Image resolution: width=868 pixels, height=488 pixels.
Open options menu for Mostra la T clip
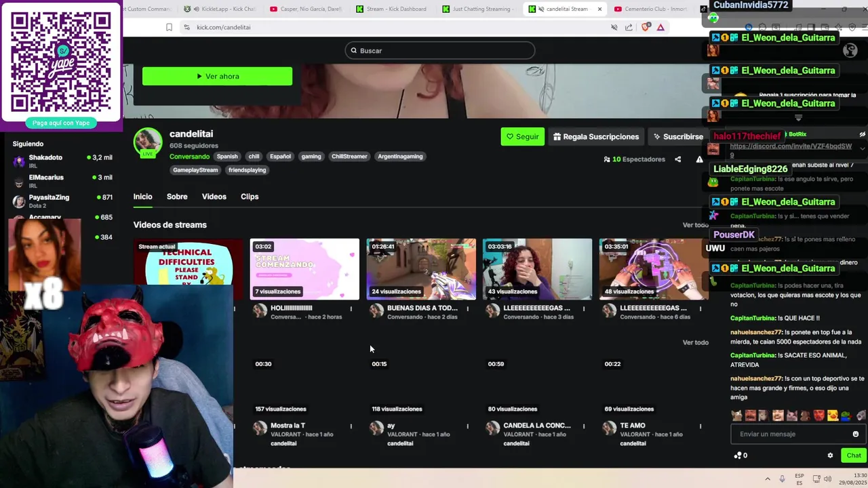351,426
